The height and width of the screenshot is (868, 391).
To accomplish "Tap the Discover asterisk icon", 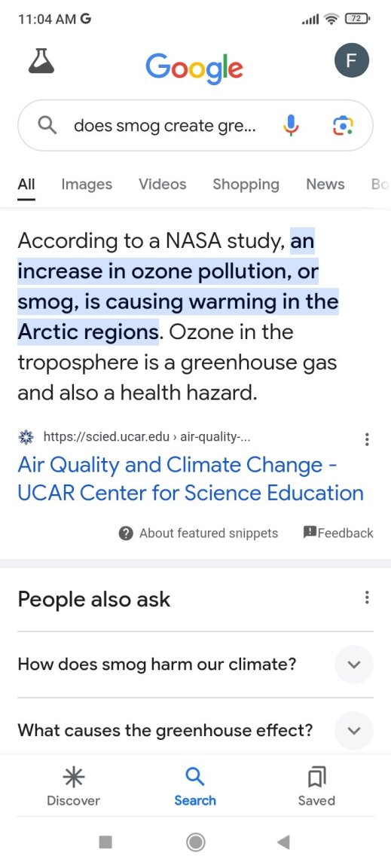I will tap(73, 778).
